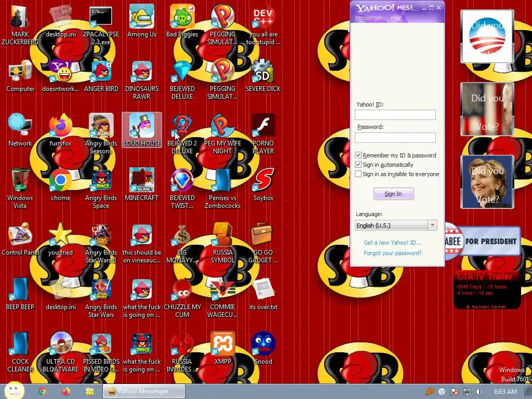
Task: Focus the Password input field
Action: [x=395, y=137]
